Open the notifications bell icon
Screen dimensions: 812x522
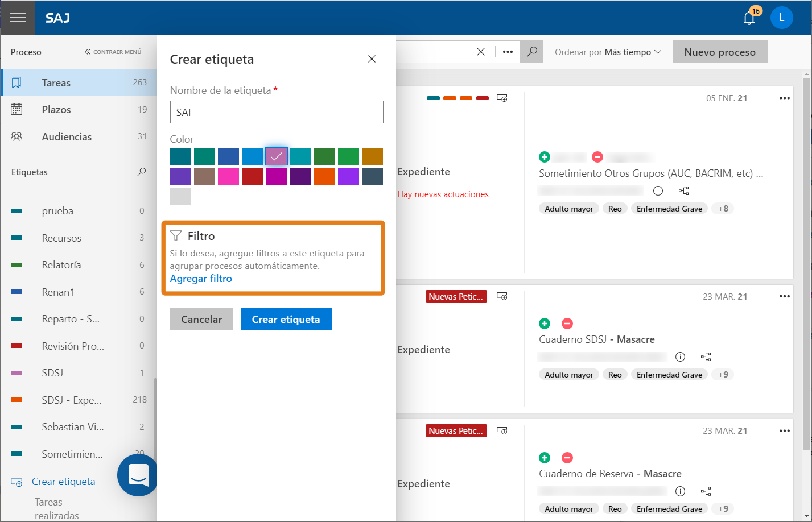[x=749, y=18]
